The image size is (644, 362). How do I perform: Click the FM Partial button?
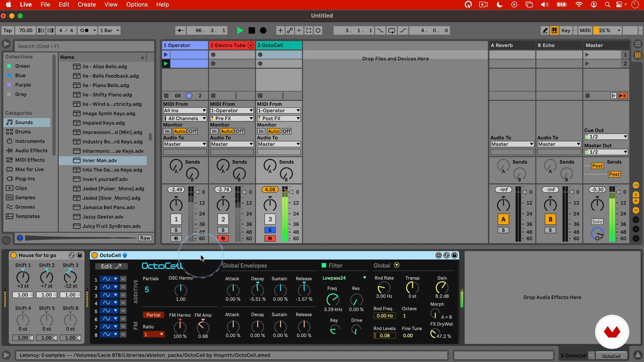point(153,315)
